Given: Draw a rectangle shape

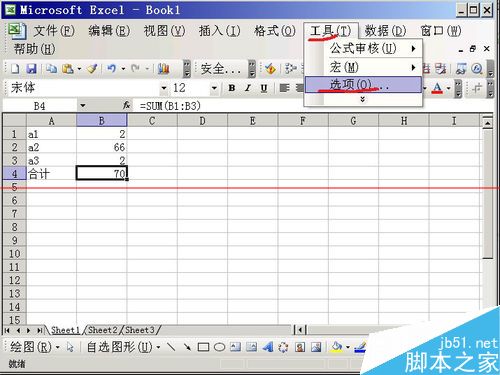Looking at the screenshot, I should tap(203, 347).
